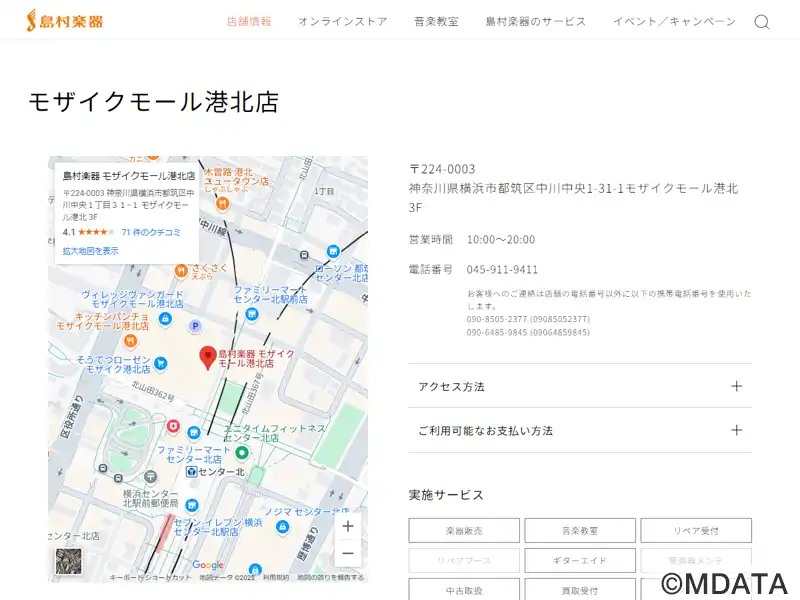Expand ご利用可能なお支払い方法 section
This screenshot has height=600, width=800.
tap(580, 430)
